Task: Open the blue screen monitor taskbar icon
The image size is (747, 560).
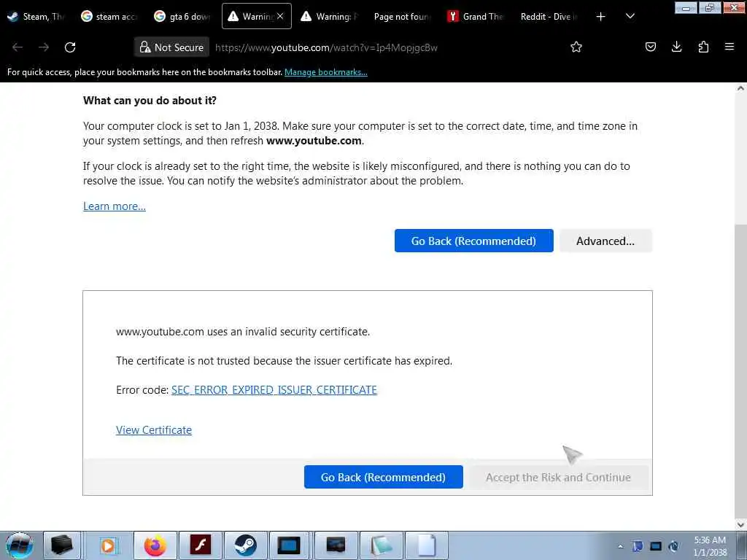Action: tap(290, 545)
